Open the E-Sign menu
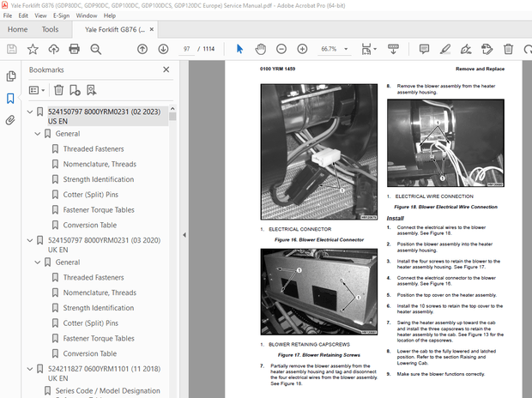This screenshot has height=398, width=532. pyautogui.click(x=62, y=15)
